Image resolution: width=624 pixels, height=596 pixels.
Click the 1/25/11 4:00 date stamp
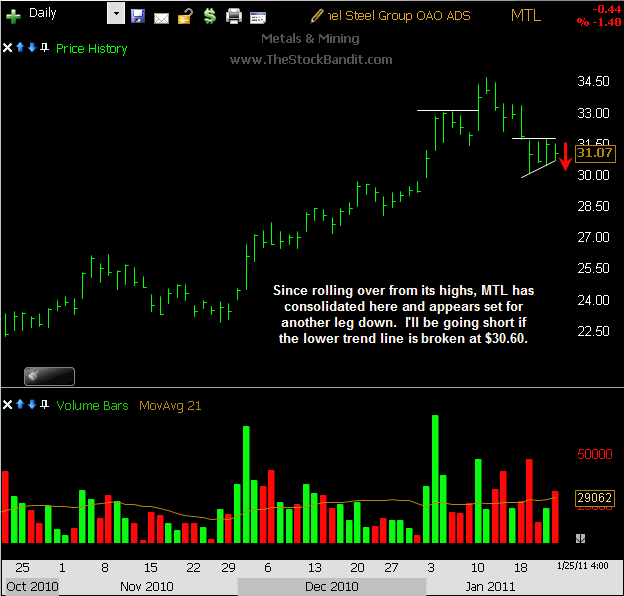click(x=583, y=566)
